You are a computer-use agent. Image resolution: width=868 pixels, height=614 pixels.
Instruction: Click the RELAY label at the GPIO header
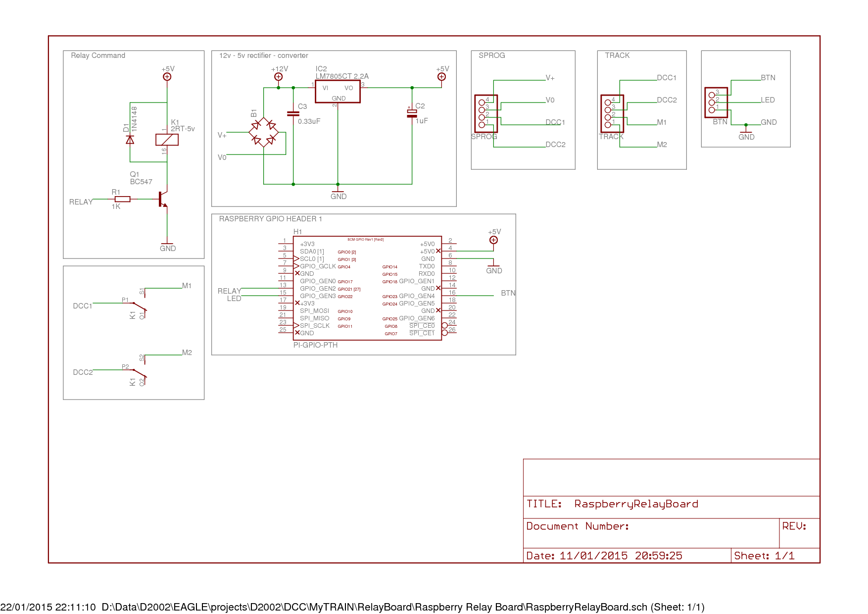tap(230, 291)
